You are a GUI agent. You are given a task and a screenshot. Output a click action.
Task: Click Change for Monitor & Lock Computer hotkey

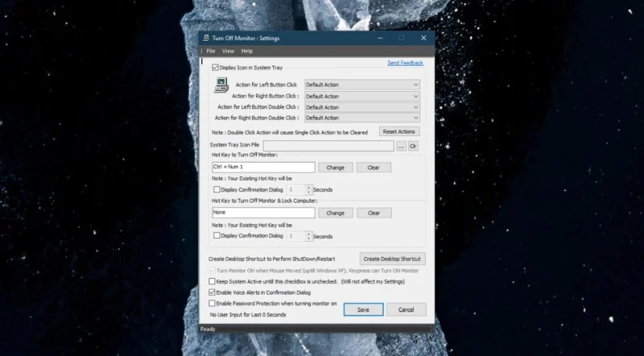[x=335, y=213]
